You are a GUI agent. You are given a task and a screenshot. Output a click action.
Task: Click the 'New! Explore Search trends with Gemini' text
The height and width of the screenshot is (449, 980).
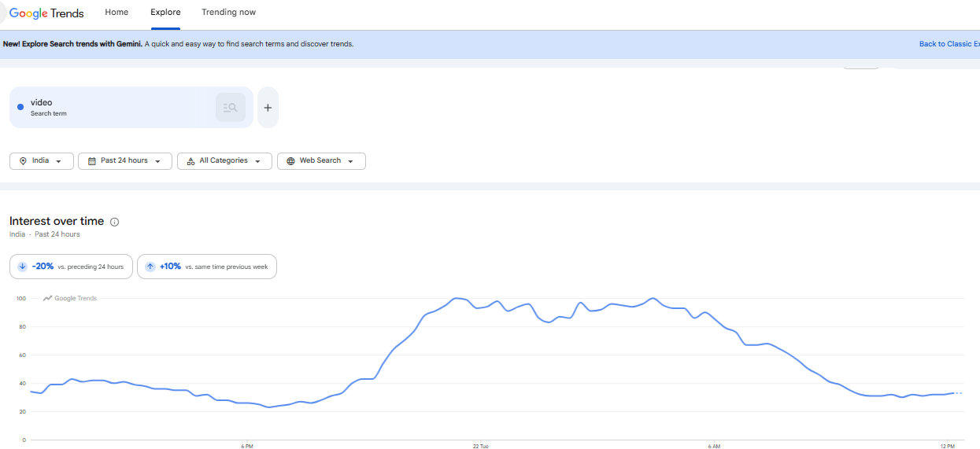tap(72, 44)
